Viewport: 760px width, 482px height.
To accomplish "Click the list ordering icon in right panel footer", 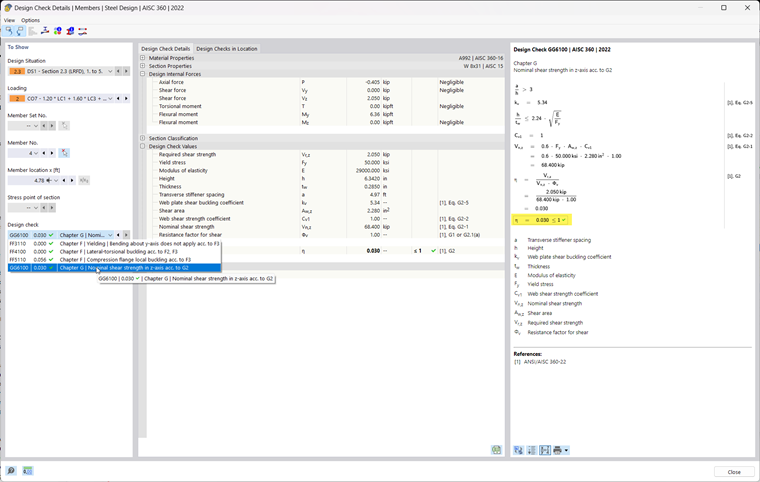I will click(x=532, y=450).
